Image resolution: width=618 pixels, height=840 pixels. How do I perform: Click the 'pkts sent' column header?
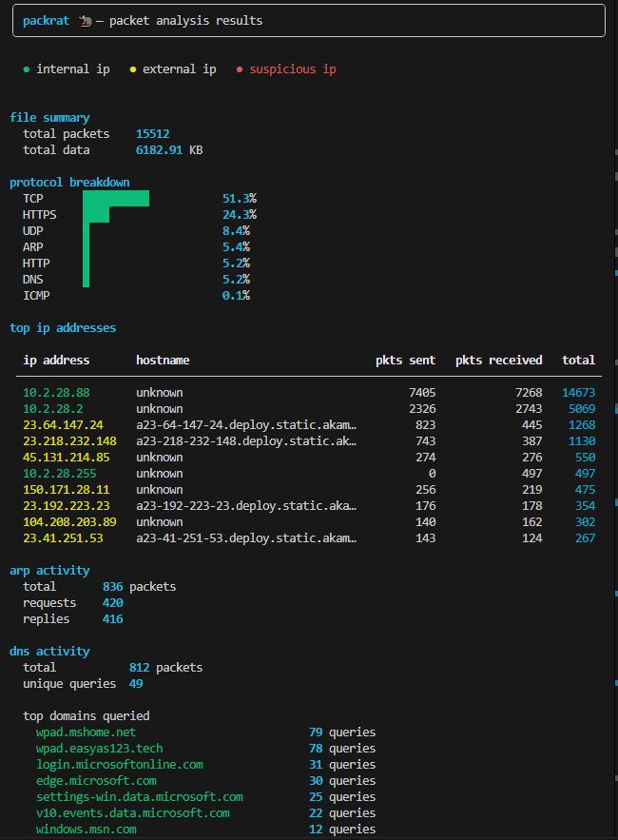405,360
